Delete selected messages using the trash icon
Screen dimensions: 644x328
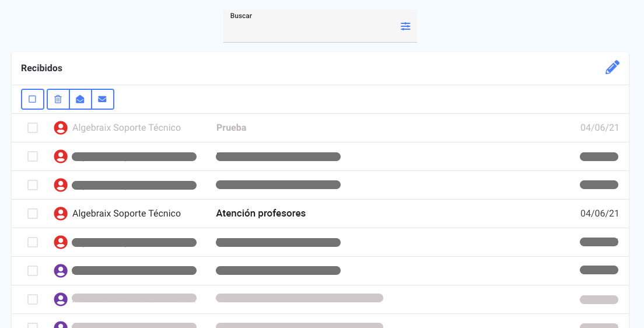[58, 99]
